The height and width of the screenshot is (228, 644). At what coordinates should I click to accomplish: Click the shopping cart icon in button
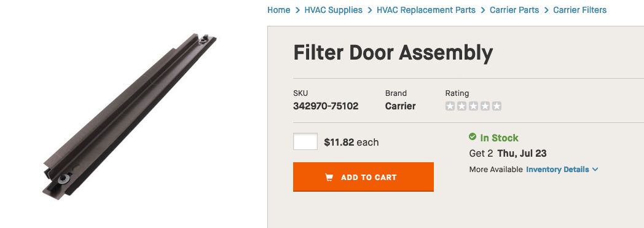pos(329,178)
